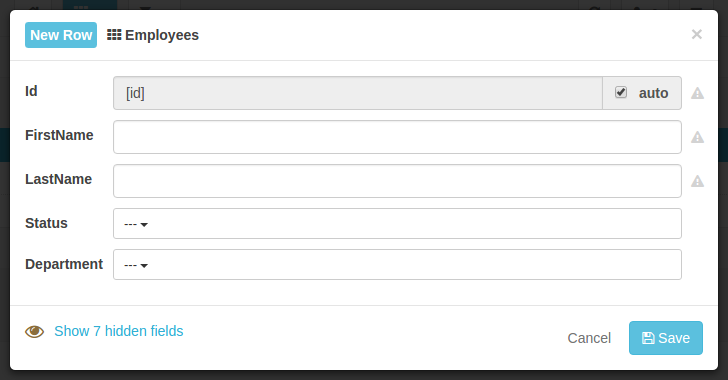Click the warning triangle beside FirstName field

tap(697, 137)
